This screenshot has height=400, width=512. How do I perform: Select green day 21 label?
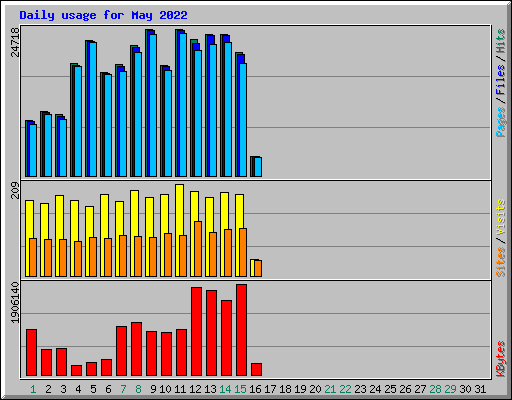coord(330,389)
